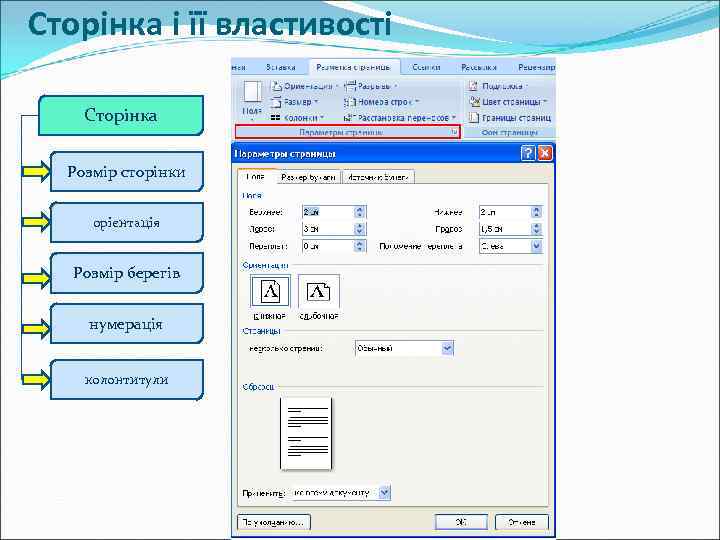Screen dimensions: 720x540
Task: Select the Источник бумаги dialog tab
Action: click(378, 177)
